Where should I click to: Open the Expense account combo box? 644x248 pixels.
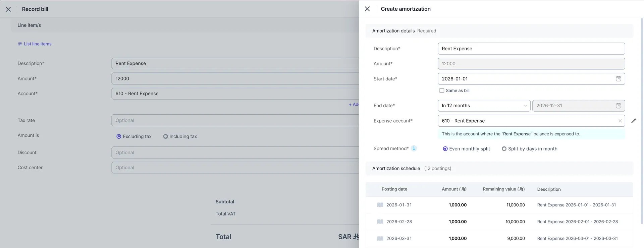click(x=531, y=121)
